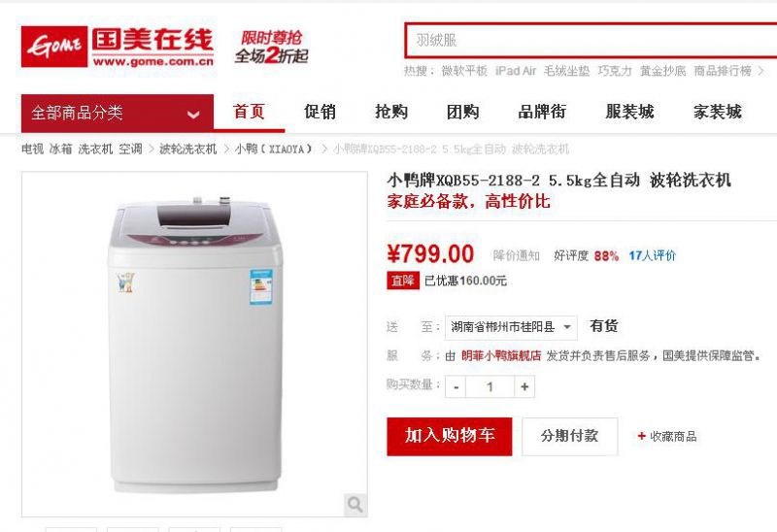
Task: Open the 品牌街 navigation tab
Action: coord(542,112)
